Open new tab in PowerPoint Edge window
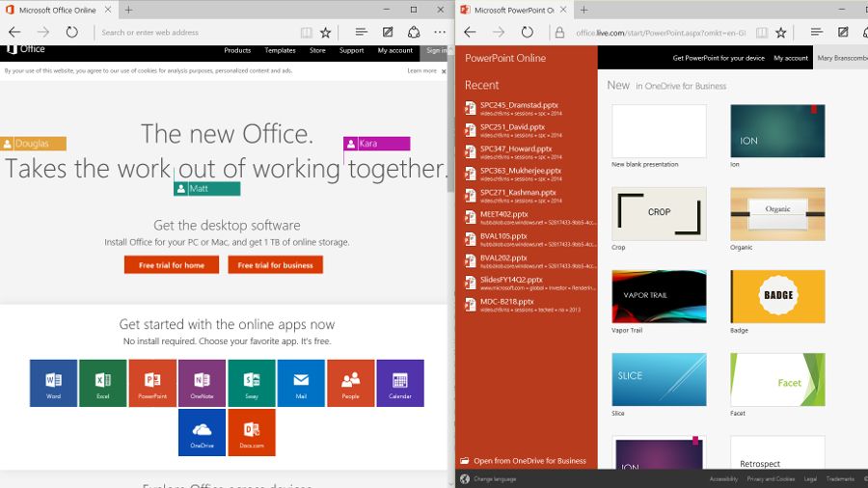 tap(584, 10)
